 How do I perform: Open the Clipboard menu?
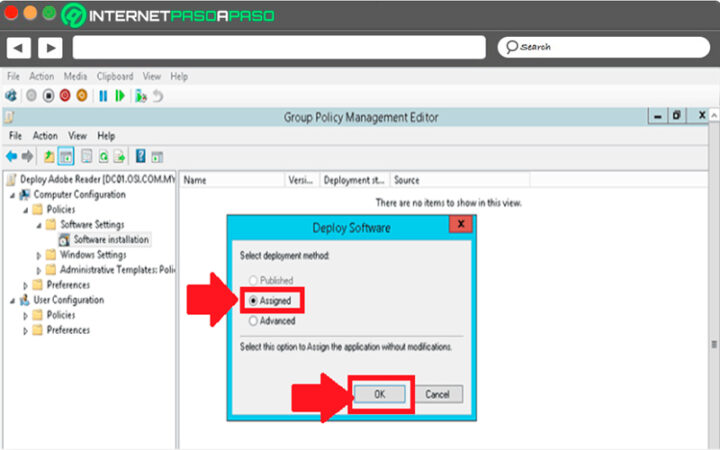114,76
